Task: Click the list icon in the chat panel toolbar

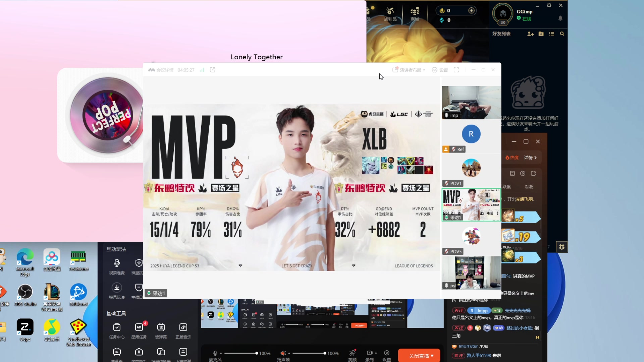Action: [x=512, y=173]
